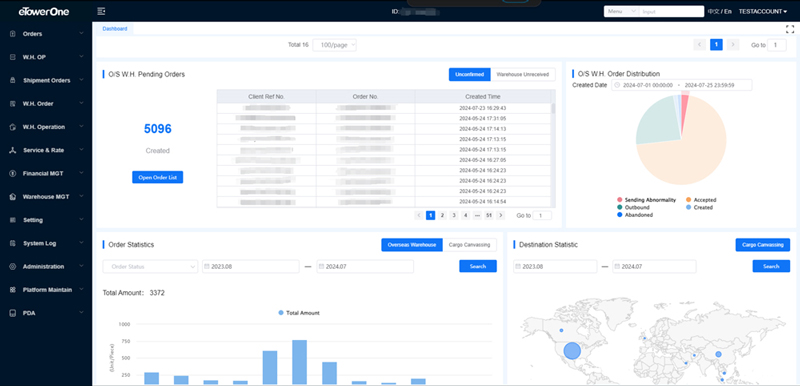Click the Open Order List button

pos(158,177)
